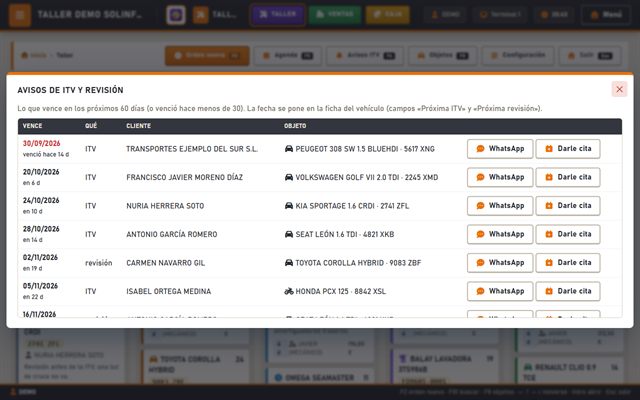Click motorcycle icon next to Honda PCX 125
This screenshot has width=640, height=400.
tap(289, 291)
